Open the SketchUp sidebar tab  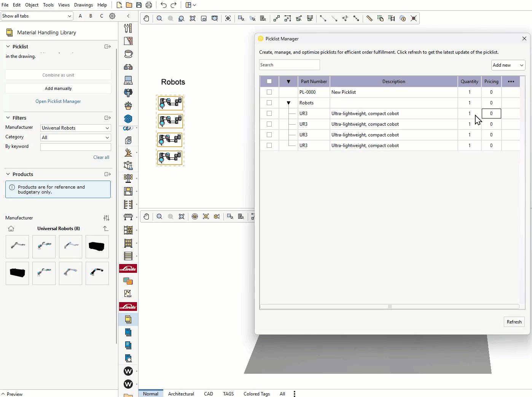coord(128,119)
